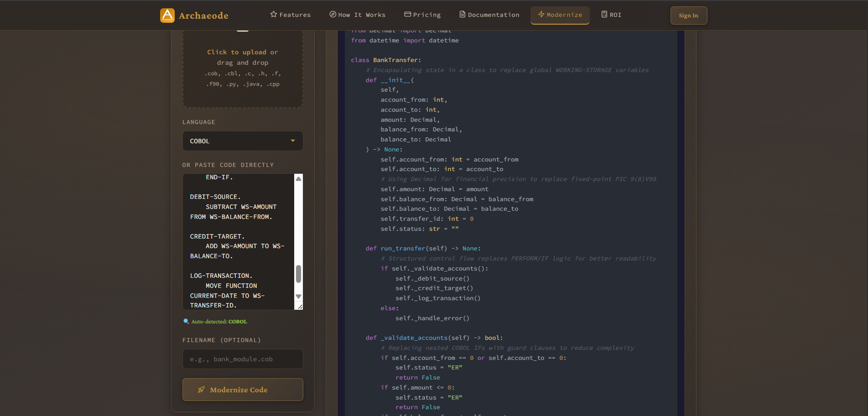Click the Auto-detected: COBOL label
868x416 pixels.
click(219, 322)
